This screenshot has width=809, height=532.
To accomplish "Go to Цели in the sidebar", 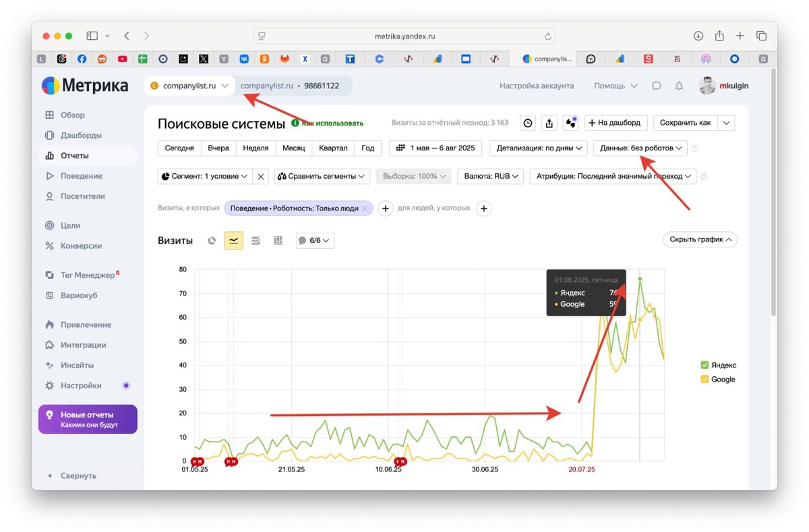I will tap(63, 226).
